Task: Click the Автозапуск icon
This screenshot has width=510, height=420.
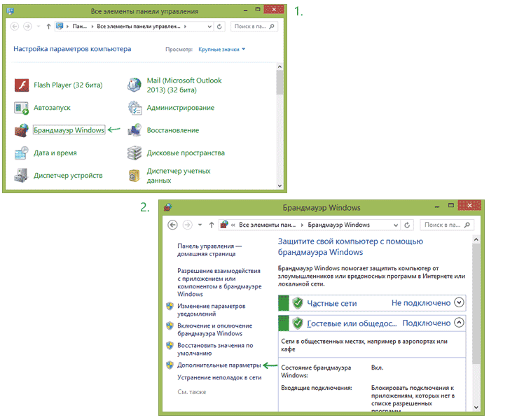Action: click(x=22, y=108)
